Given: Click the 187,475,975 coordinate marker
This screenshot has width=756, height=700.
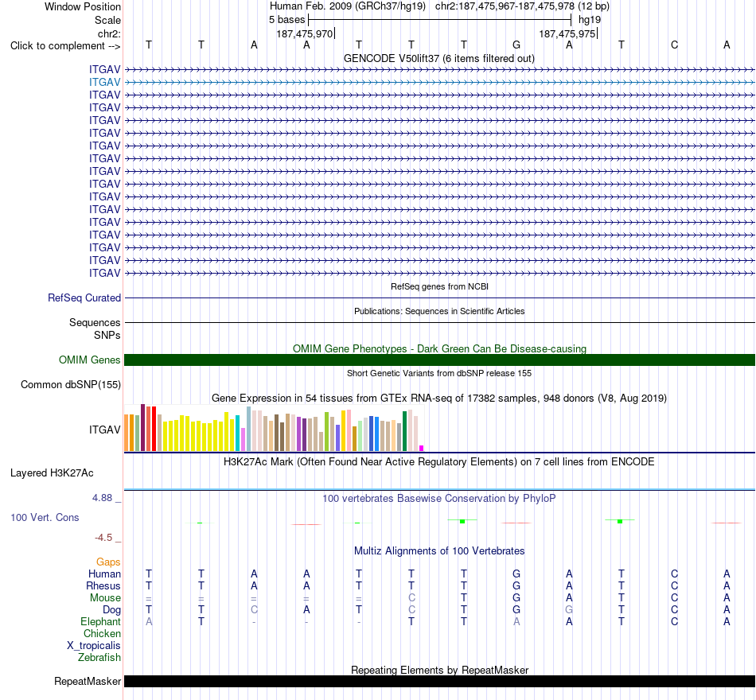Looking at the screenshot, I should [x=567, y=33].
